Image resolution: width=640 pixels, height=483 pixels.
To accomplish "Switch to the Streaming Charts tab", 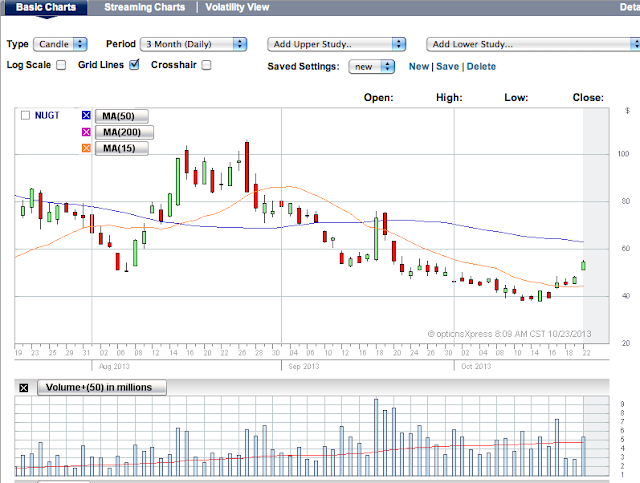I will (144, 7).
